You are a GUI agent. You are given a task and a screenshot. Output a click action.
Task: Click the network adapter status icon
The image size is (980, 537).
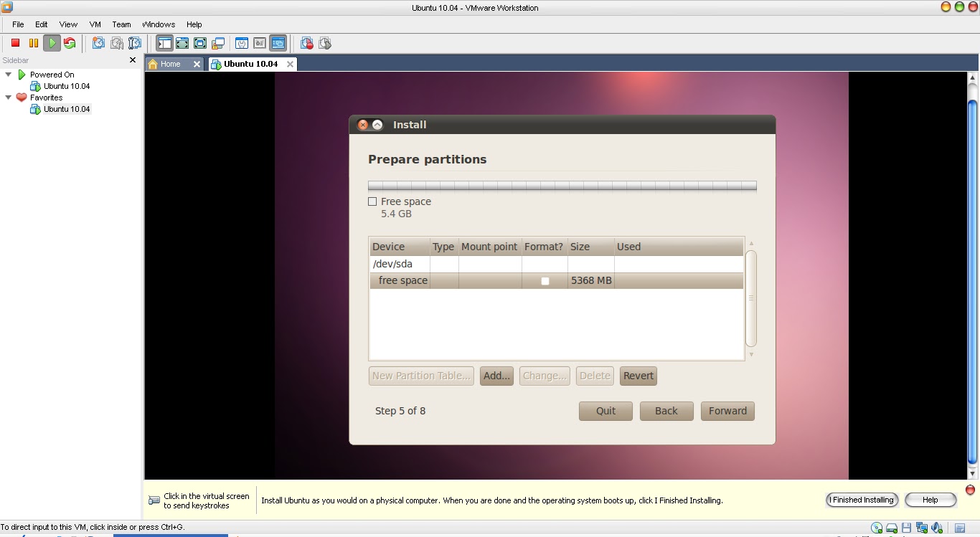click(x=922, y=528)
